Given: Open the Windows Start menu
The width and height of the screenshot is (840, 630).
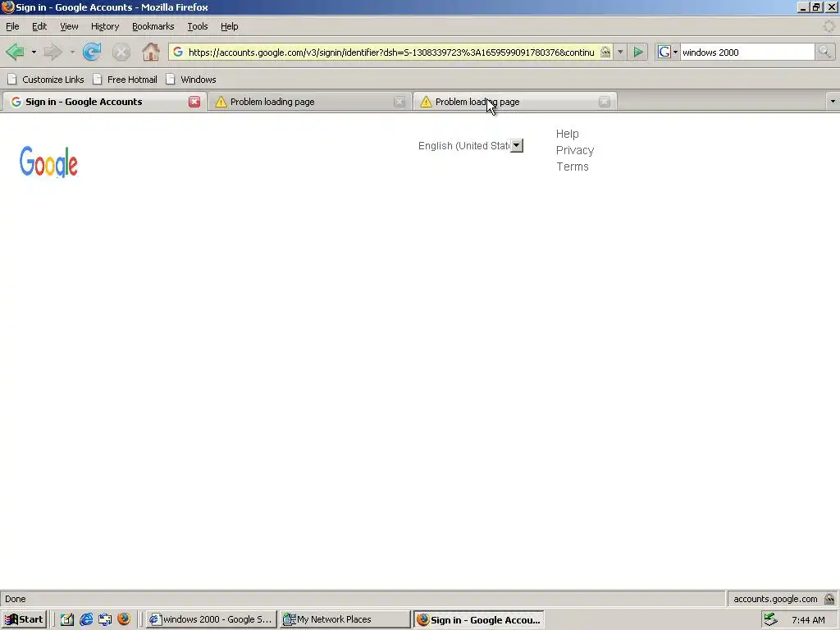Looking at the screenshot, I should tap(24, 619).
